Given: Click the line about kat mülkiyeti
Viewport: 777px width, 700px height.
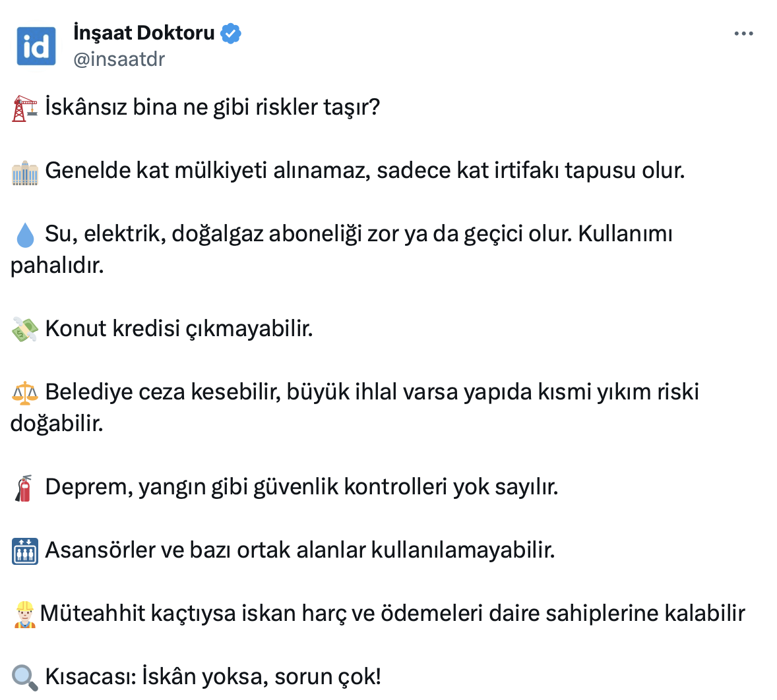Looking at the screenshot, I should point(365,171).
